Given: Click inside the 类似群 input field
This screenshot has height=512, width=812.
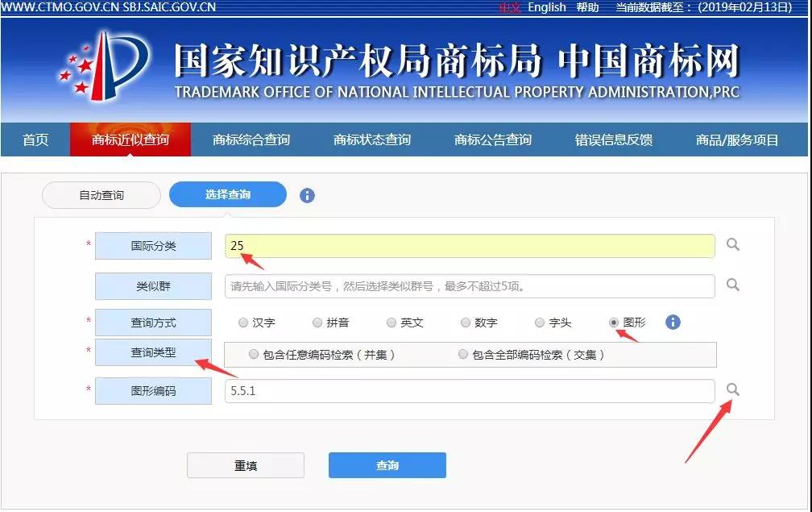Looking at the screenshot, I should [x=467, y=285].
